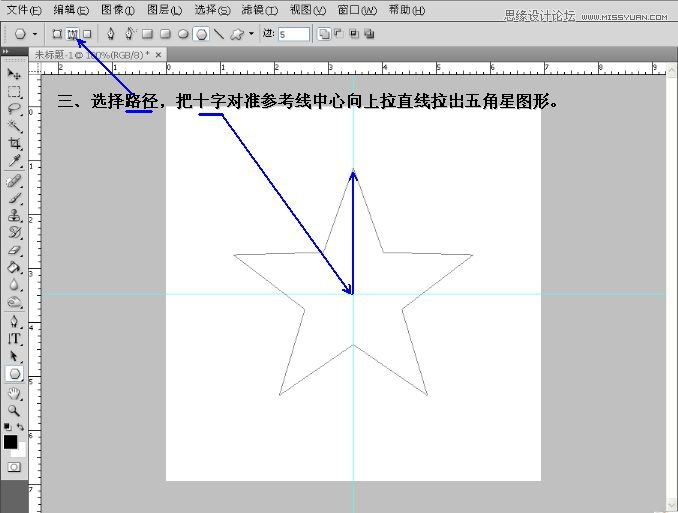The image size is (678, 513).
Task: Select the Brush tool
Action: click(14, 198)
